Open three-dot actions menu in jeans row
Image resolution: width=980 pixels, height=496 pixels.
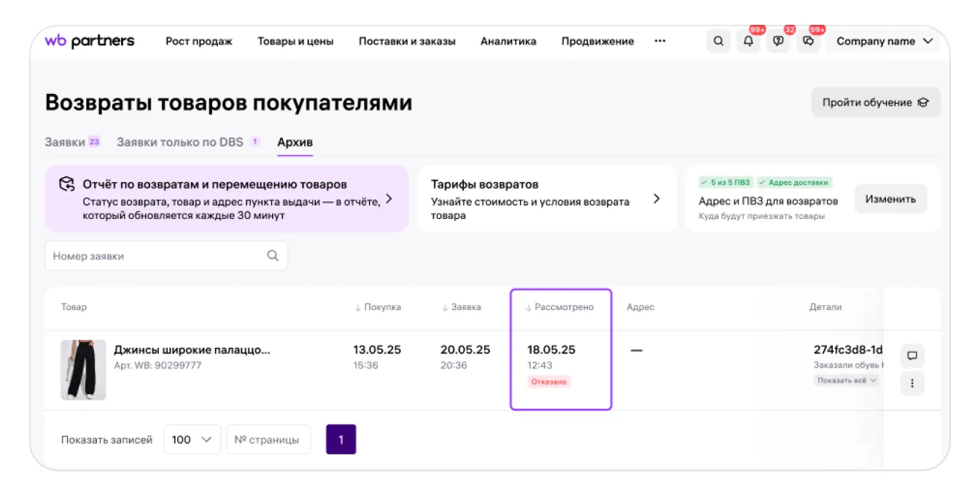911,383
